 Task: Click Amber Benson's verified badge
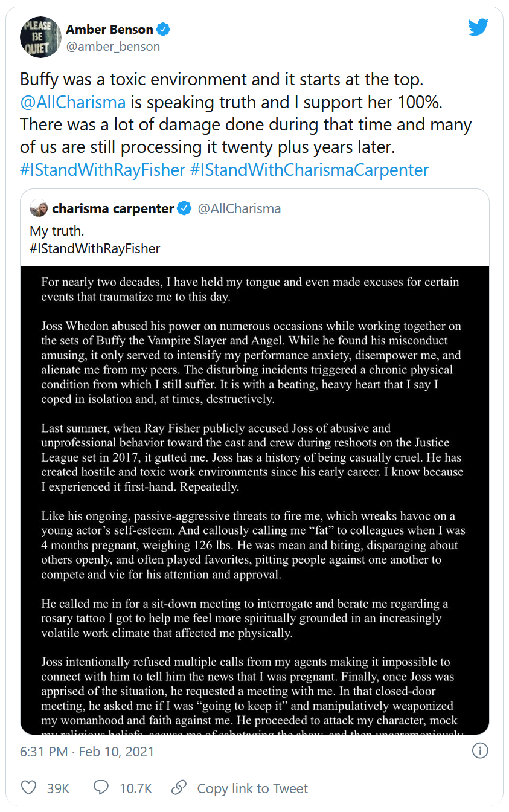tap(164, 29)
